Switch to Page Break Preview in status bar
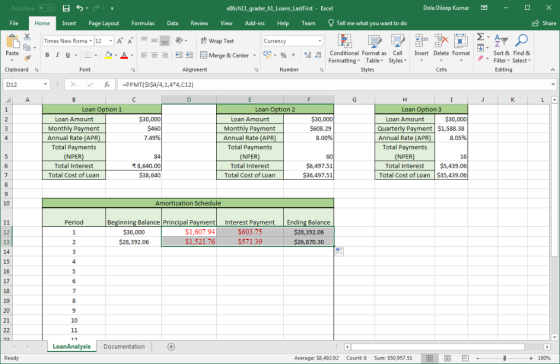 click(x=465, y=358)
